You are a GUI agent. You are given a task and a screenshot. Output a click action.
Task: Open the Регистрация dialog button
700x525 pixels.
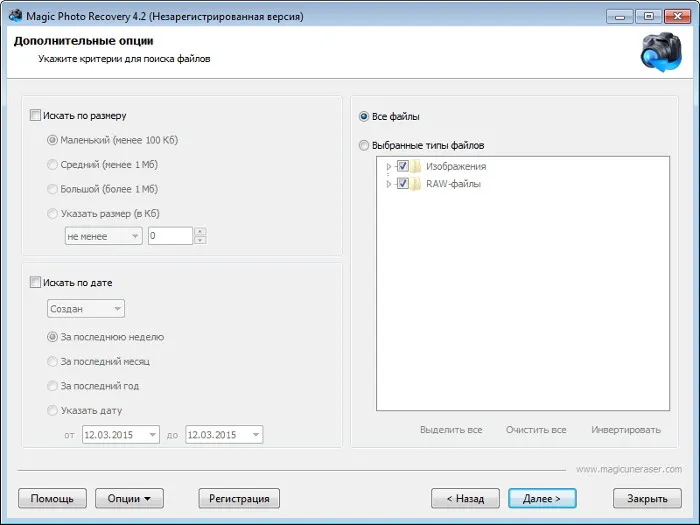[239, 499]
